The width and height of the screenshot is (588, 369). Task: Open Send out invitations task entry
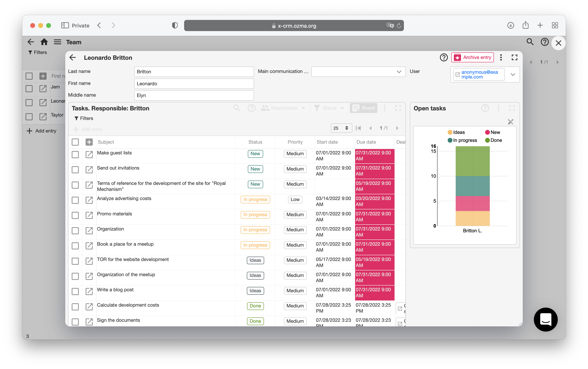[x=89, y=170]
